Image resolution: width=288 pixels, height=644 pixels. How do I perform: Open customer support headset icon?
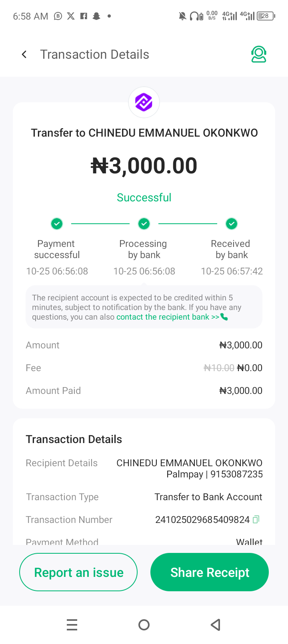[259, 54]
